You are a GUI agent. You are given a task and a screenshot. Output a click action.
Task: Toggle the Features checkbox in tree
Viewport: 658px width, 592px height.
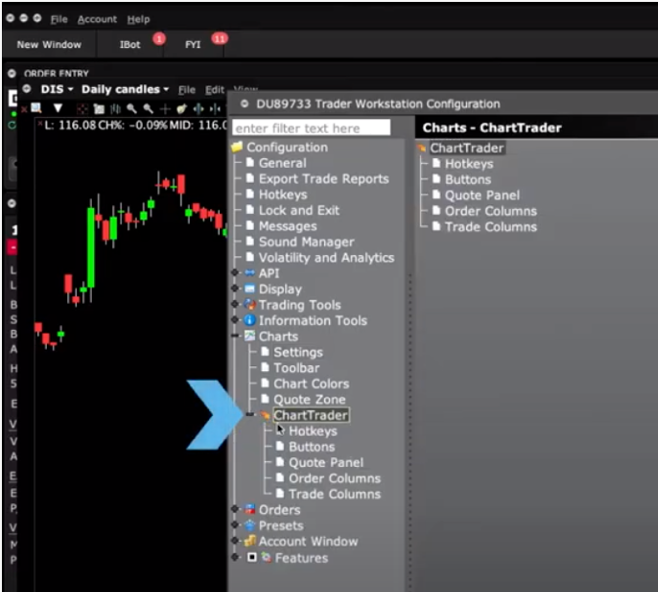[252, 558]
